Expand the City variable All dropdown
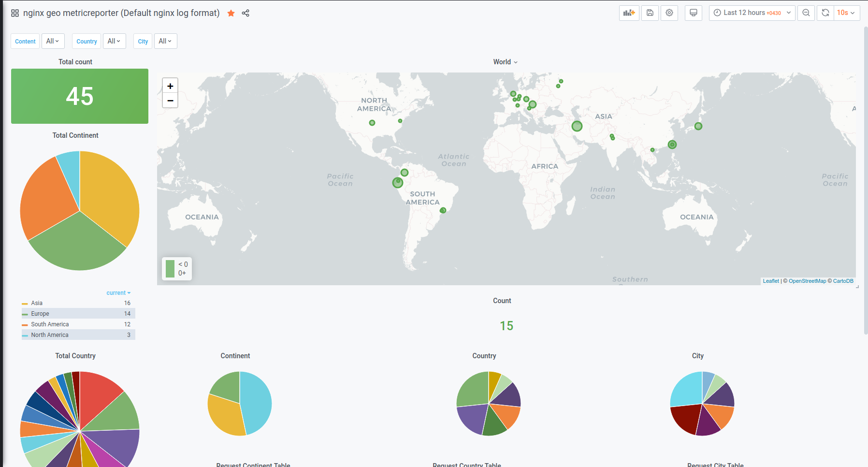Screen dimensions: 868x467 (x=165, y=41)
